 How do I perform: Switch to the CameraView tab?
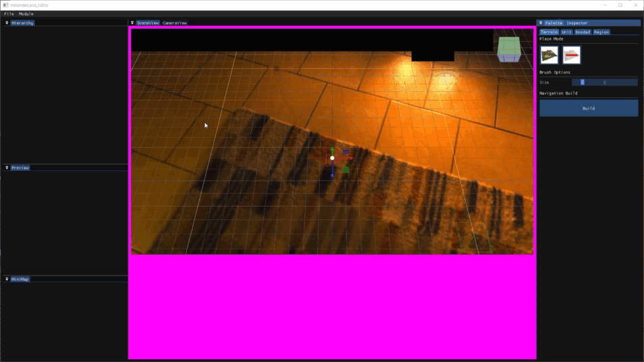[x=175, y=23]
